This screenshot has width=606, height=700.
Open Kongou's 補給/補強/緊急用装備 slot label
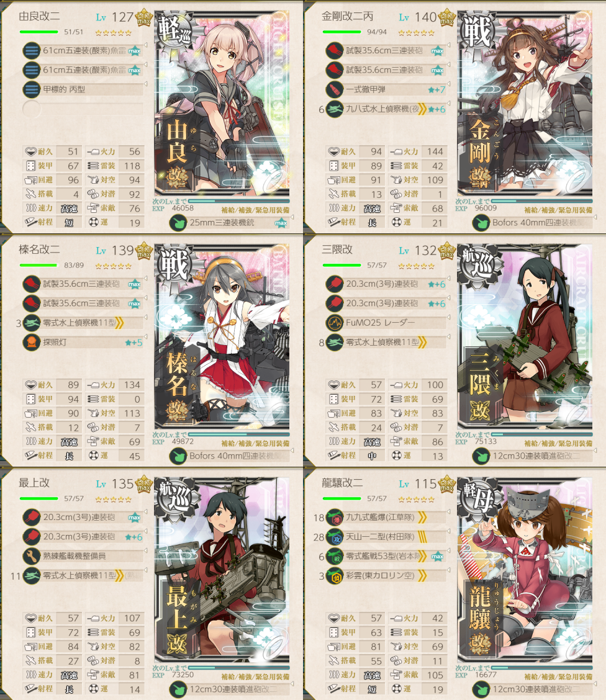pyautogui.click(x=558, y=210)
